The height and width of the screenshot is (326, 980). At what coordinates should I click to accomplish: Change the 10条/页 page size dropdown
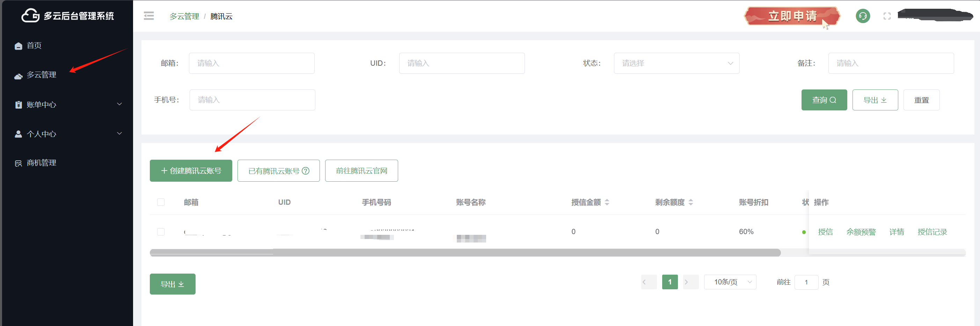click(x=730, y=282)
